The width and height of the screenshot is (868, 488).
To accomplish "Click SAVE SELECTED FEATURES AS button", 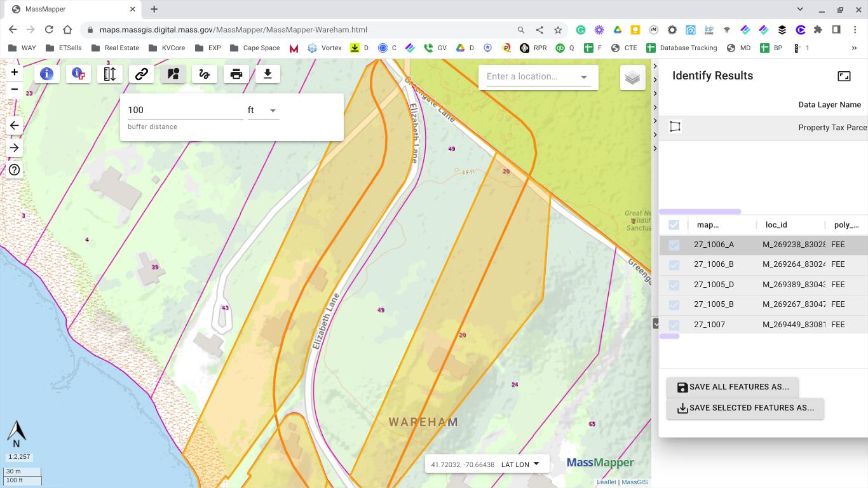I will (745, 408).
